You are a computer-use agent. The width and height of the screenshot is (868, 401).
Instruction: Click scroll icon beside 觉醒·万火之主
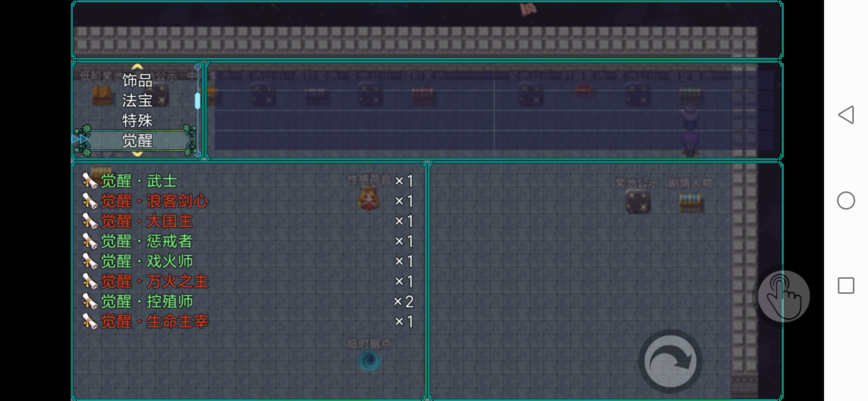click(x=90, y=281)
